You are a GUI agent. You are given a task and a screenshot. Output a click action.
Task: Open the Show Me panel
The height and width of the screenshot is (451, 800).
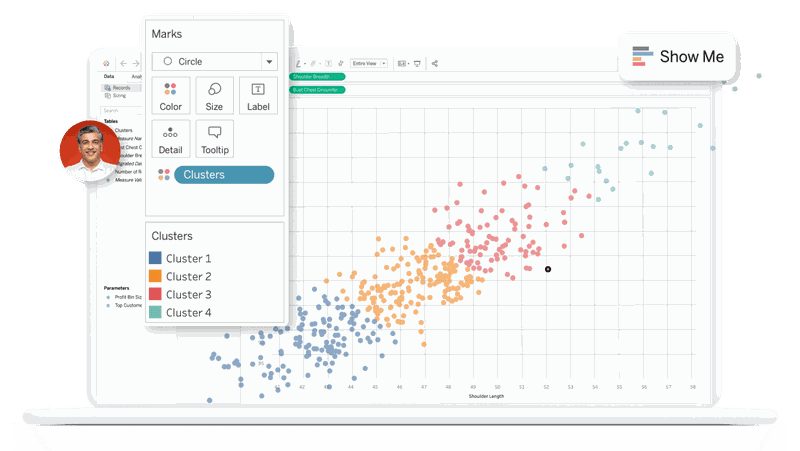(678, 56)
